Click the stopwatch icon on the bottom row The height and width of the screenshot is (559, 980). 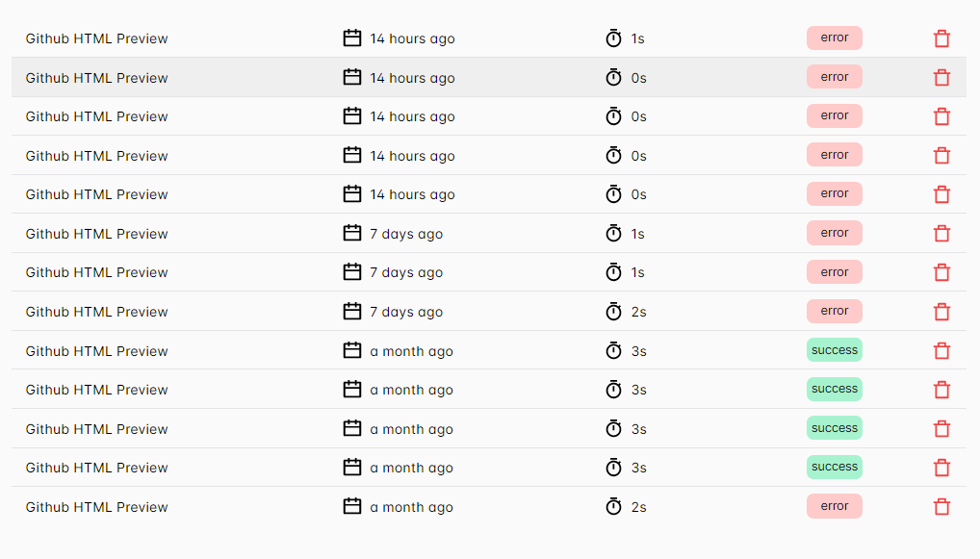614,506
